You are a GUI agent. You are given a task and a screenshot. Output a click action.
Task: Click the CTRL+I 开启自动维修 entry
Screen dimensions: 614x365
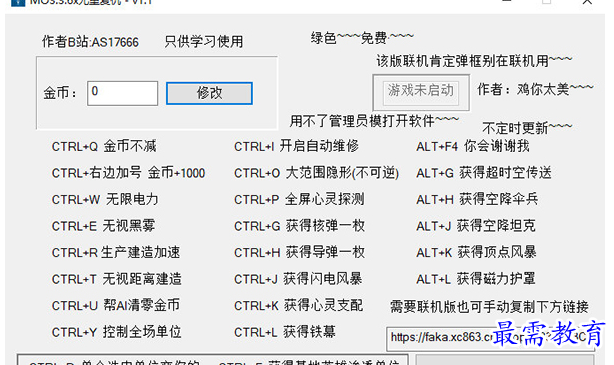[296, 146]
